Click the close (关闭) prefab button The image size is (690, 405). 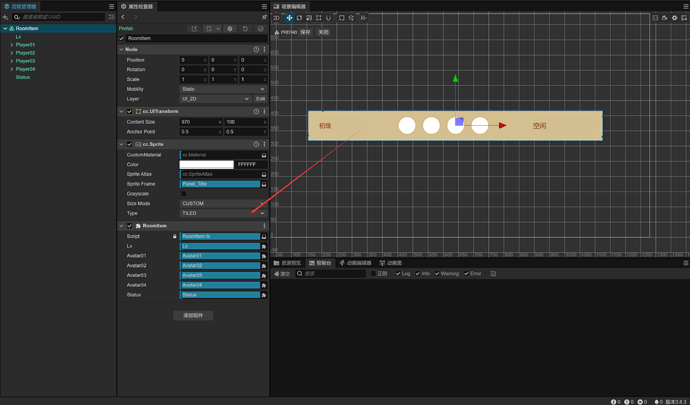(323, 32)
